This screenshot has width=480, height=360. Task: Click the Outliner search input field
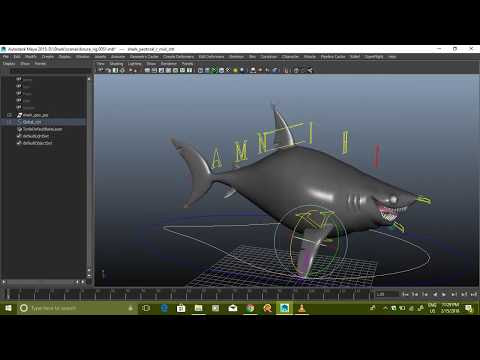(x=50, y=71)
